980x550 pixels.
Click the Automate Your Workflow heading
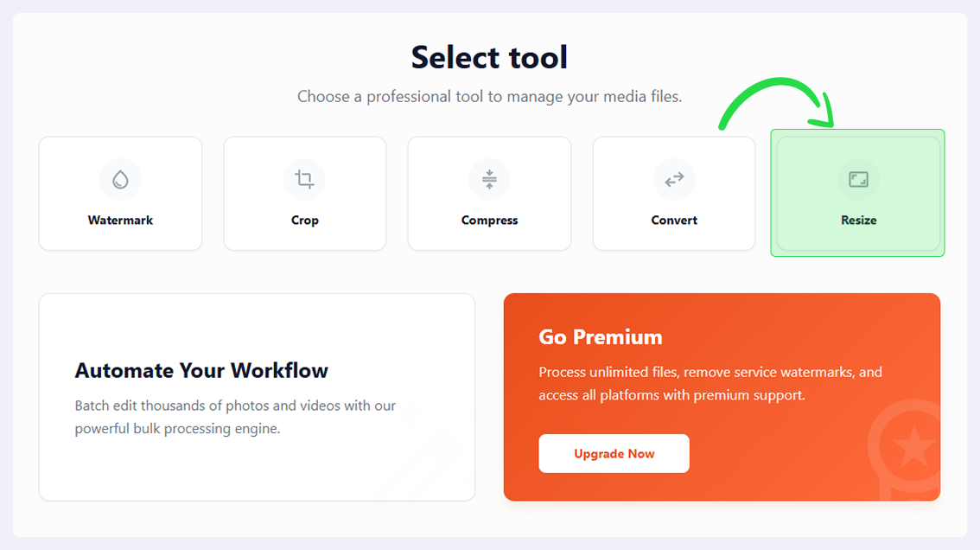click(201, 370)
